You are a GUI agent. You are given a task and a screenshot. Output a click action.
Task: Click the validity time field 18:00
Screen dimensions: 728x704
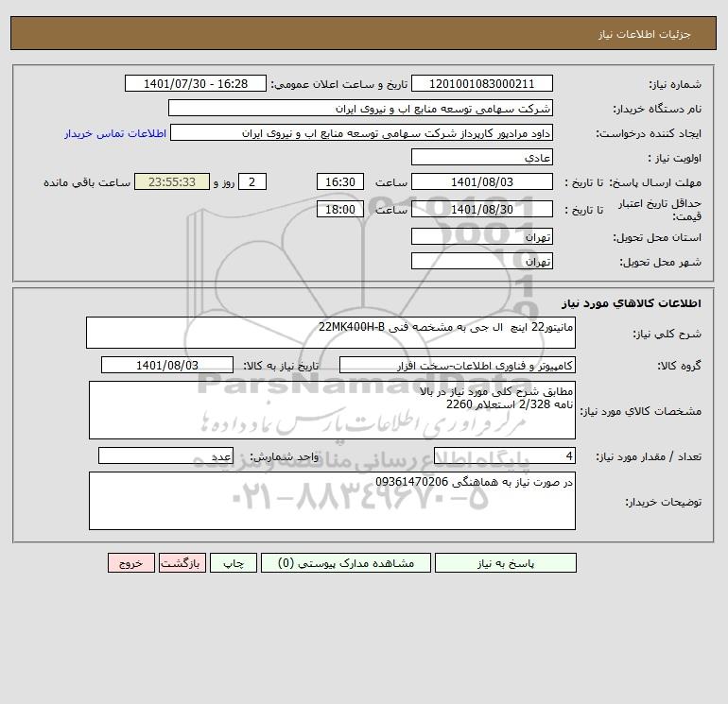coord(340,209)
